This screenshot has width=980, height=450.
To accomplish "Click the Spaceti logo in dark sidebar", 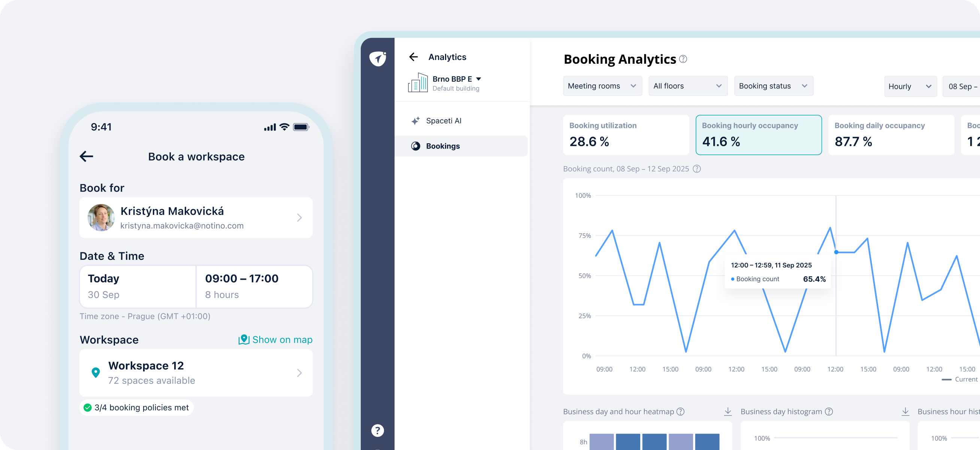I will [377, 58].
